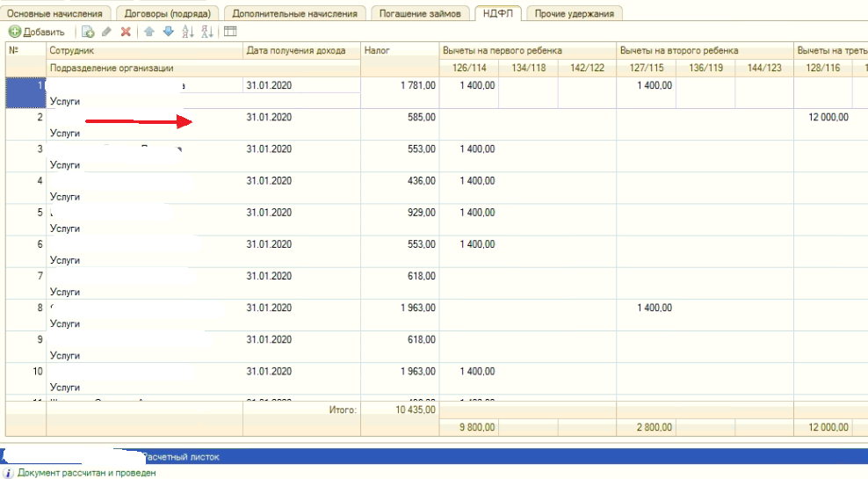This screenshot has height=479, width=868.
Task: Click the red X delete row icon
Action: coord(126,32)
